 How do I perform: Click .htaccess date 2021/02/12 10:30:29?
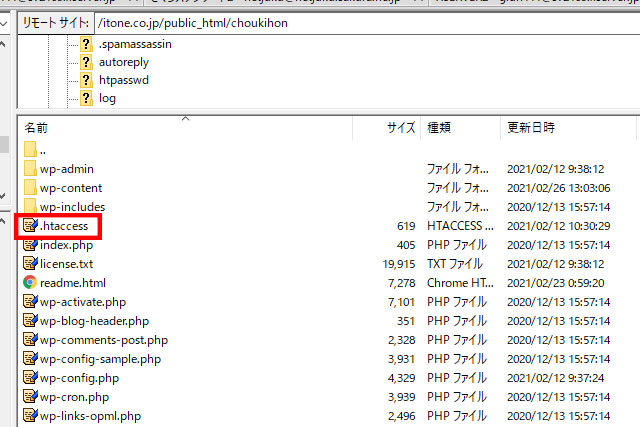pyautogui.click(x=558, y=226)
